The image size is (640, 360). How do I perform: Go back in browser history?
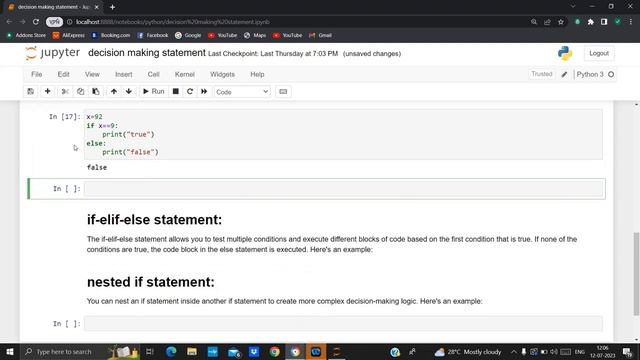[x=9, y=22]
